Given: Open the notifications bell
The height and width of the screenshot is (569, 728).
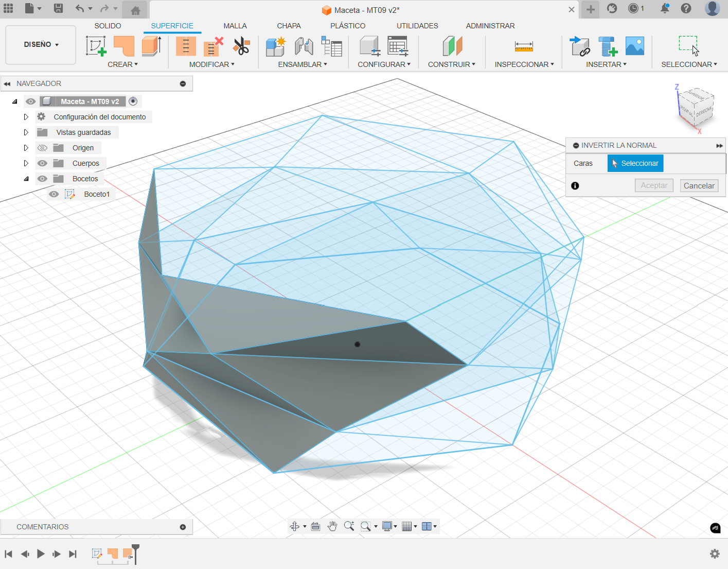Looking at the screenshot, I should point(665,8).
